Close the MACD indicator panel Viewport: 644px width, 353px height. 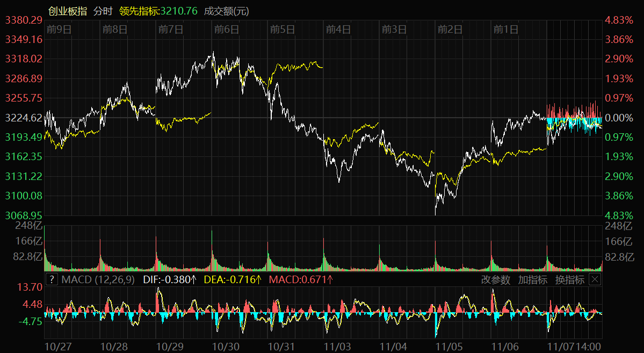tap(595, 279)
